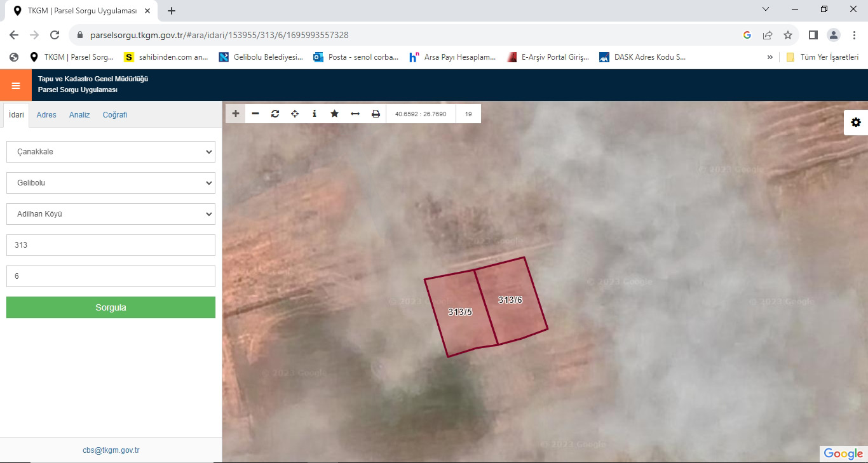Click the zoom out minus icon
868x463 pixels.
(x=255, y=114)
